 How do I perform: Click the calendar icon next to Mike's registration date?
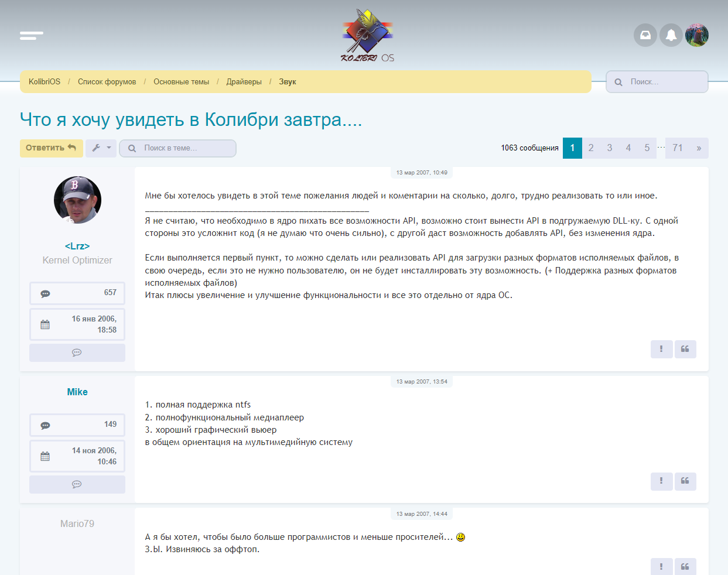(45, 456)
